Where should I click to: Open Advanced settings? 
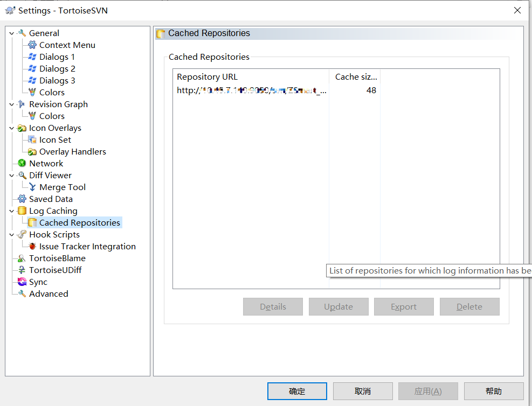[x=49, y=294]
